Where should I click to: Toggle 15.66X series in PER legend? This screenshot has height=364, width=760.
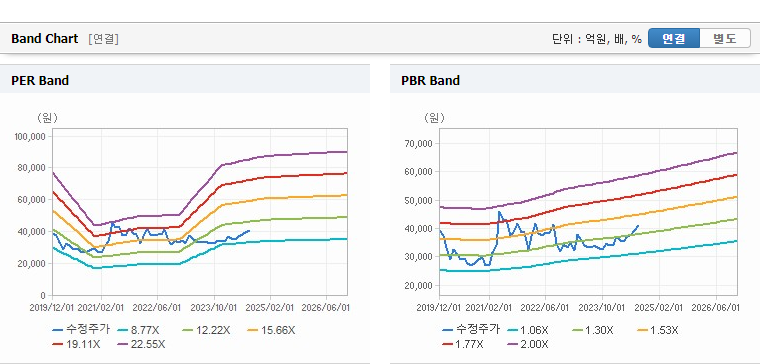pyautogui.click(x=271, y=330)
